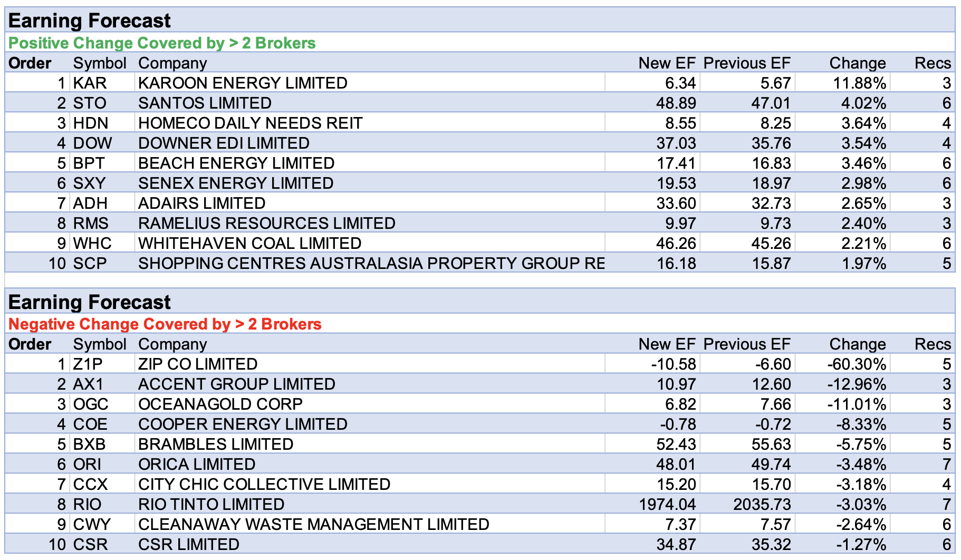Click the Downer EDI new EF value 37.03

click(676, 143)
